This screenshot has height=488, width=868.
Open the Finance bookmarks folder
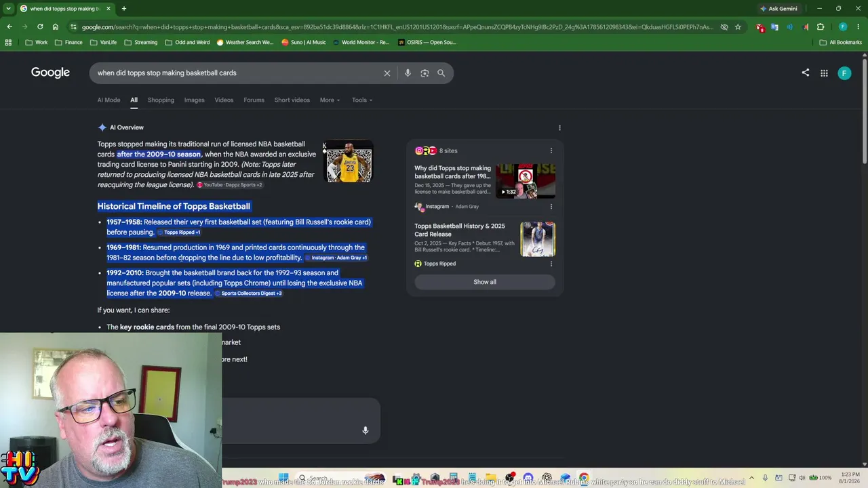click(68, 42)
